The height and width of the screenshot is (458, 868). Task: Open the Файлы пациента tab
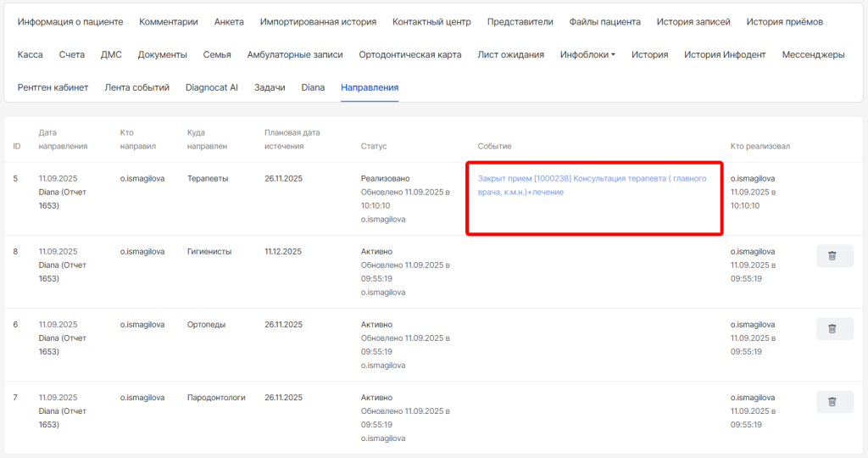(x=605, y=22)
